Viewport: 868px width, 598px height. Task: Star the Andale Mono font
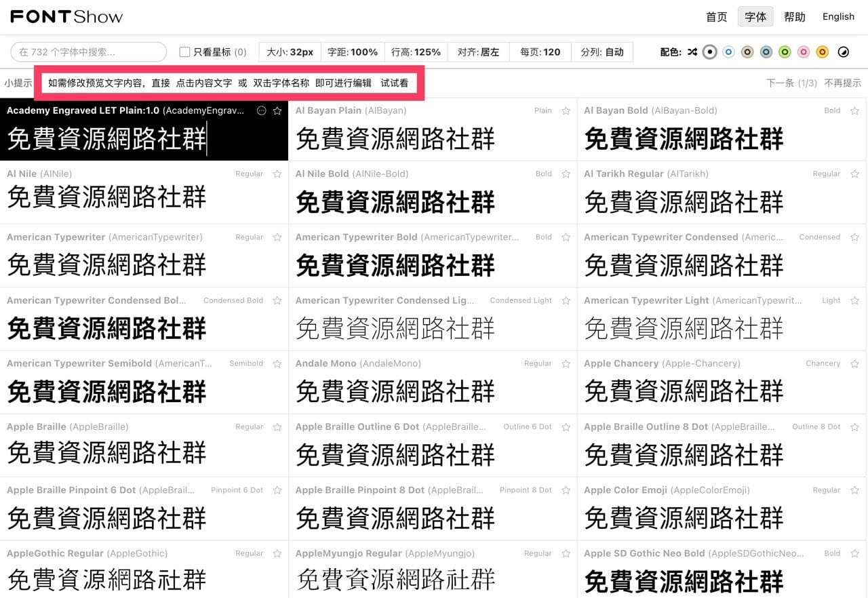[x=566, y=364]
